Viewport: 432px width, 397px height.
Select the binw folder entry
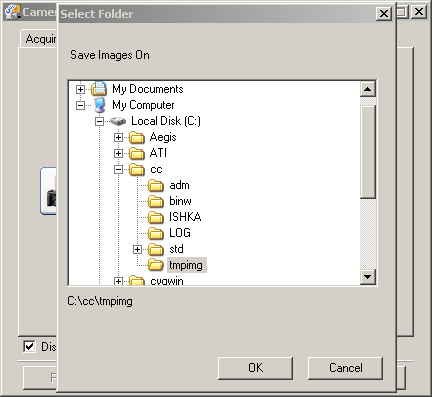180,201
